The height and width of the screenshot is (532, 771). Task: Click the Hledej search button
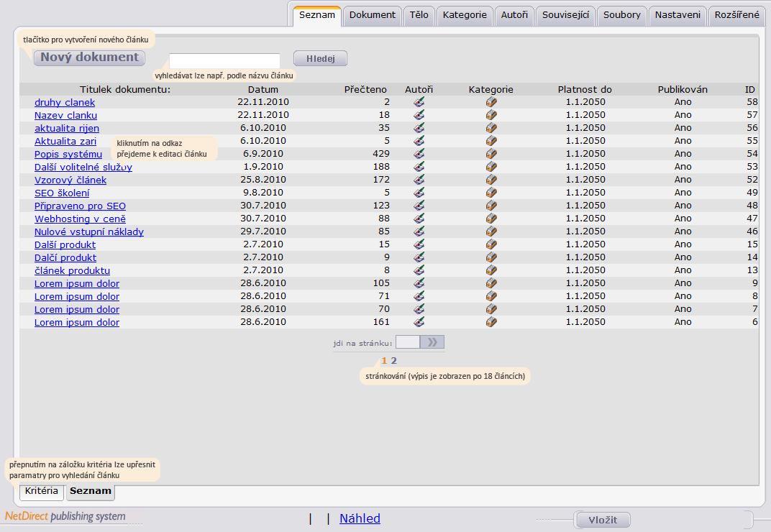[320, 58]
